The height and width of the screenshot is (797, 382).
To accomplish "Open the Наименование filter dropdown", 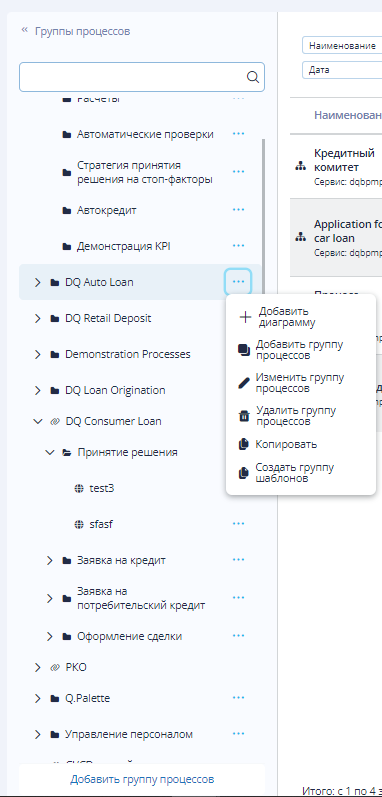I will click(x=342, y=45).
